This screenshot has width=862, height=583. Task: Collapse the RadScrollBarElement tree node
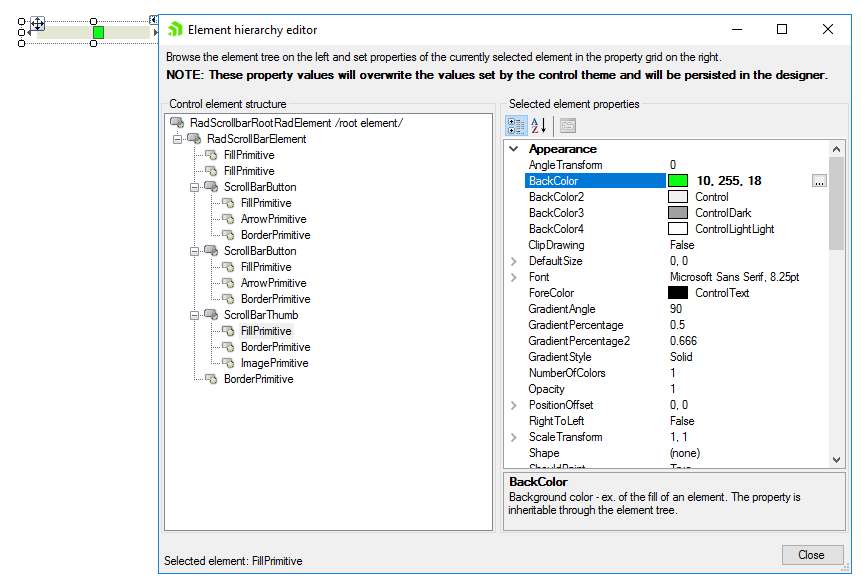click(175, 141)
